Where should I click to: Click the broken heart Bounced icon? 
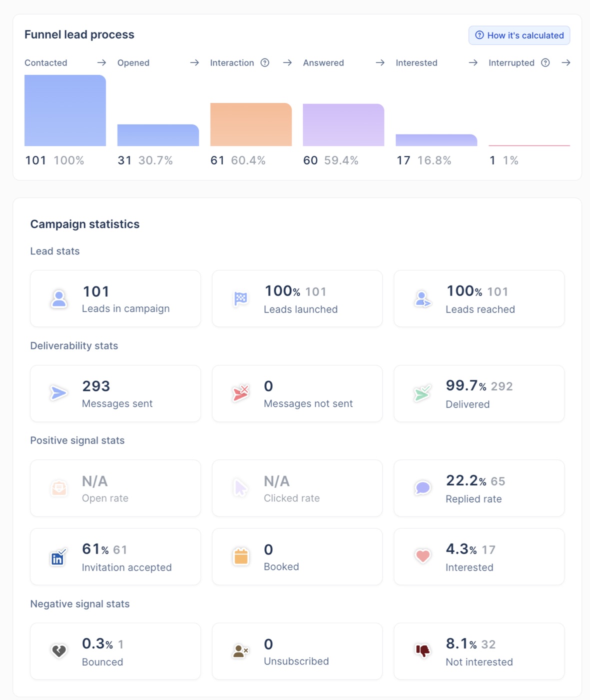click(59, 651)
